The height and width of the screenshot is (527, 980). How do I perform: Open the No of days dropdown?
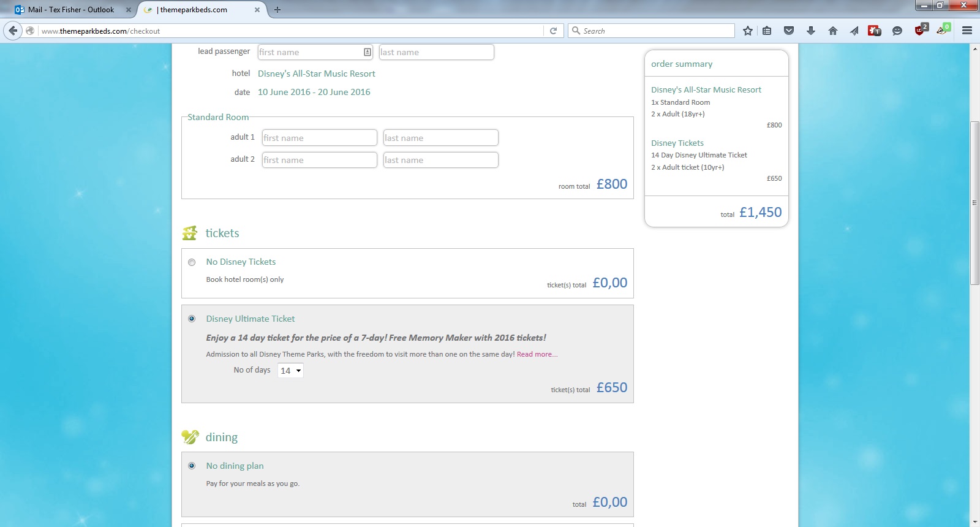tap(290, 370)
